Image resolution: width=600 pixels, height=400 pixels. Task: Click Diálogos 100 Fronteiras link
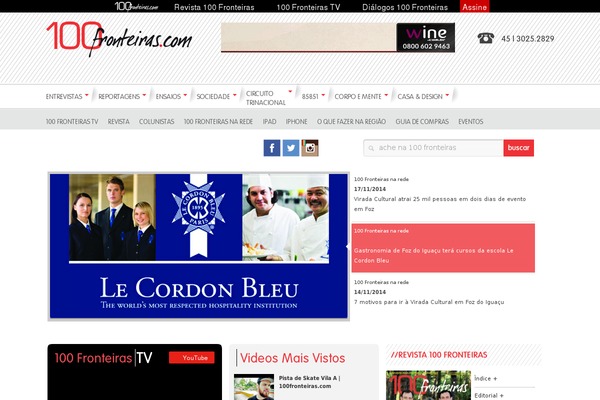[405, 7]
